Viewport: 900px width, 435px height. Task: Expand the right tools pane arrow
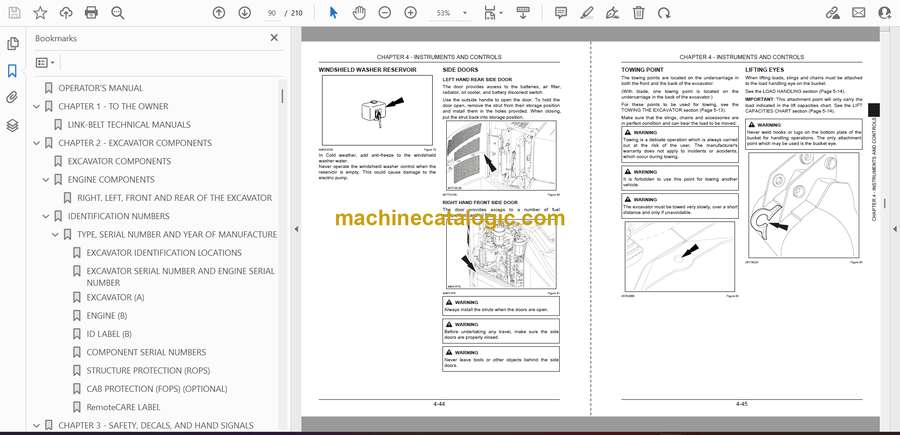point(894,229)
